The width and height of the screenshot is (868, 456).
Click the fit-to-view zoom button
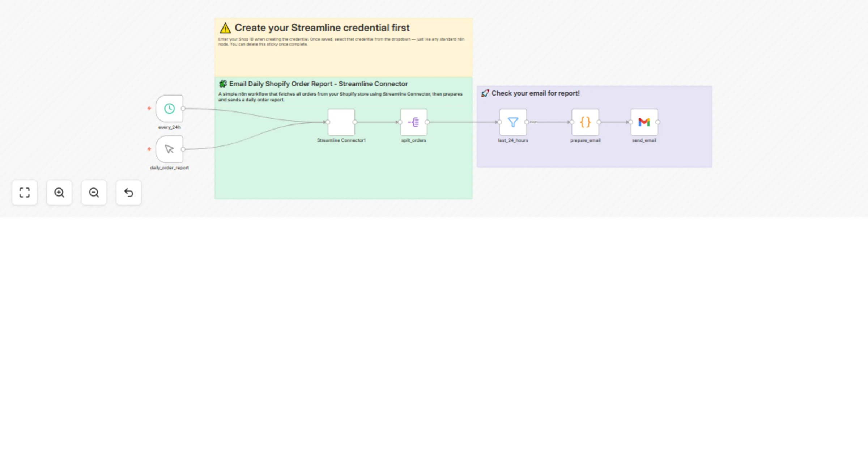point(25,193)
